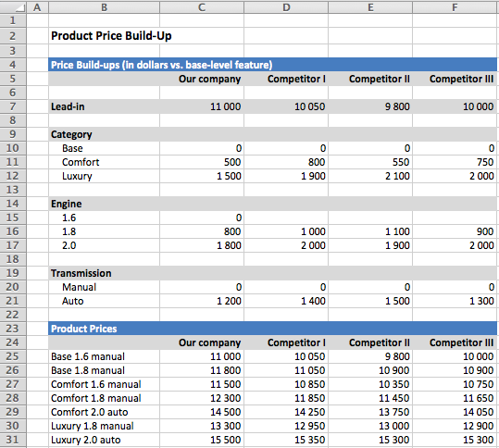Select row 7 header
The width and height of the screenshot is (499, 448).
pyautogui.click(x=13, y=106)
